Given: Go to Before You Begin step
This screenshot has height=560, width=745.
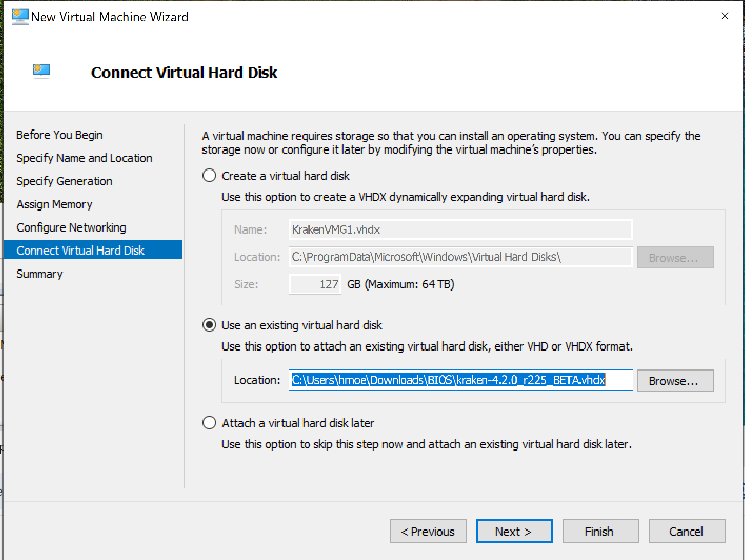Looking at the screenshot, I should pyautogui.click(x=60, y=135).
